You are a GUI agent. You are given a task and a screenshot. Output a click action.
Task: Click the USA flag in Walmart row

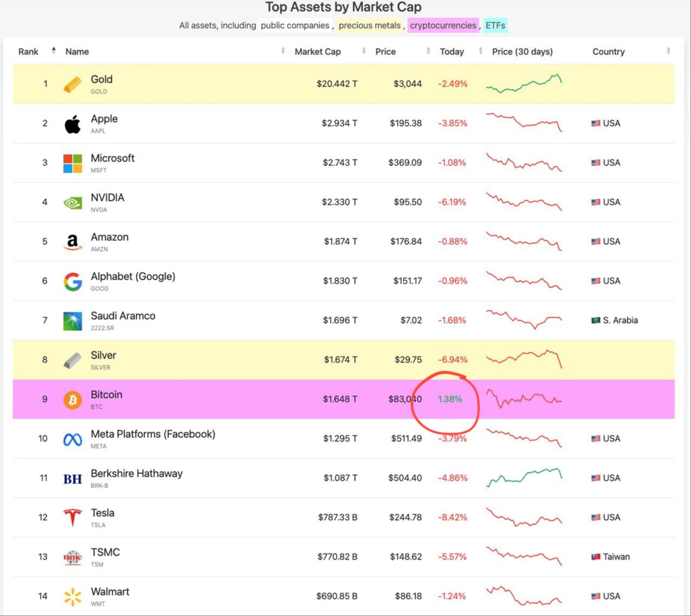point(596,596)
